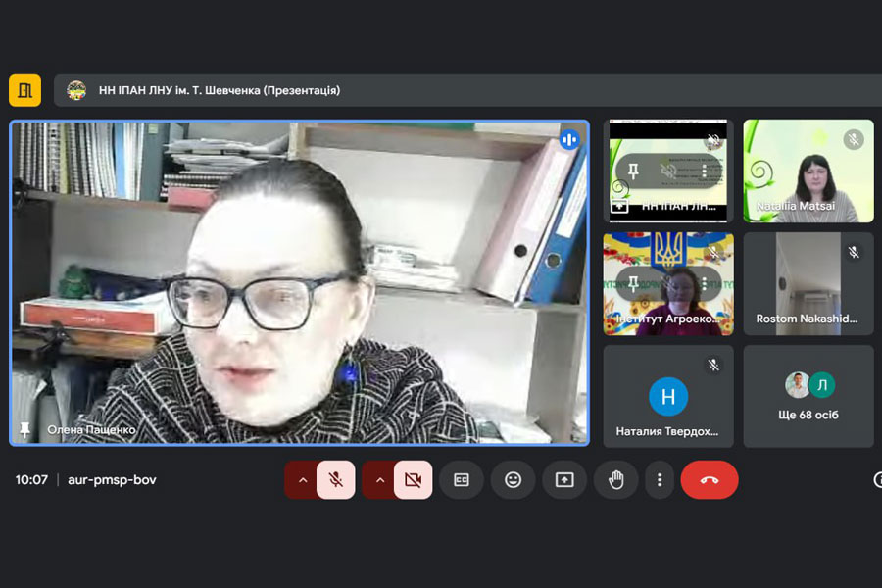Click the Н avatar of Наталия Твердох
The width and height of the screenshot is (882, 588).
pos(668,397)
